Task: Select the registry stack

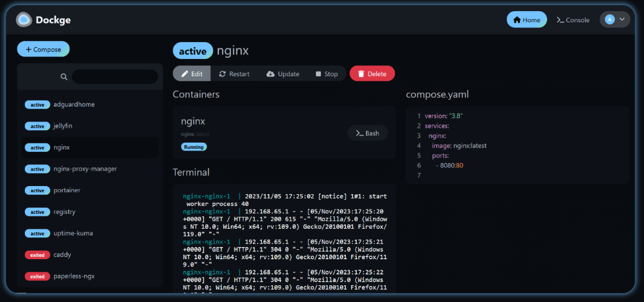Action: click(x=89, y=211)
